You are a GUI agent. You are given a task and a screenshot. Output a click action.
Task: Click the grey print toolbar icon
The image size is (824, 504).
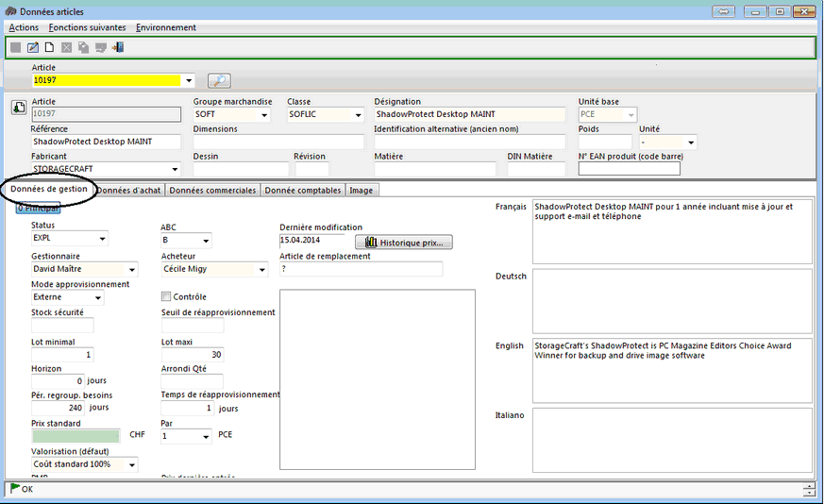(x=100, y=48)
